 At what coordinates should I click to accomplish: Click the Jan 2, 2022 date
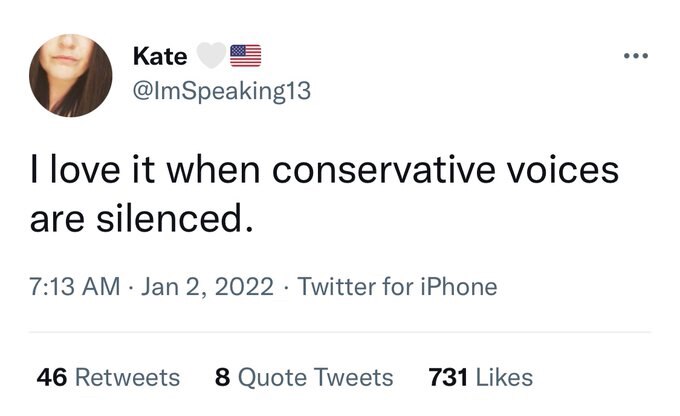pos(208,287)
